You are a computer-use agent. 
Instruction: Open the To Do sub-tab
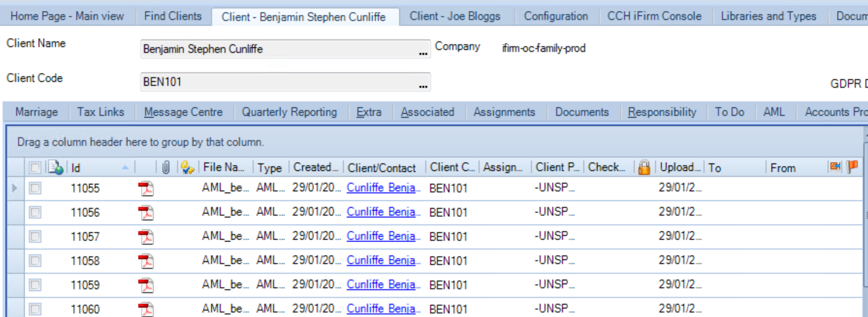click(730, 112)
